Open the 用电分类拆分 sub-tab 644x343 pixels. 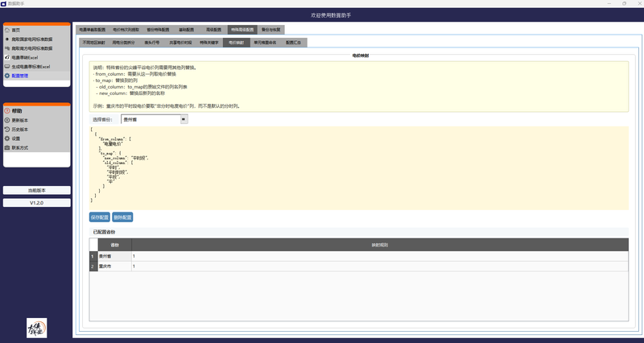[123, 43]
